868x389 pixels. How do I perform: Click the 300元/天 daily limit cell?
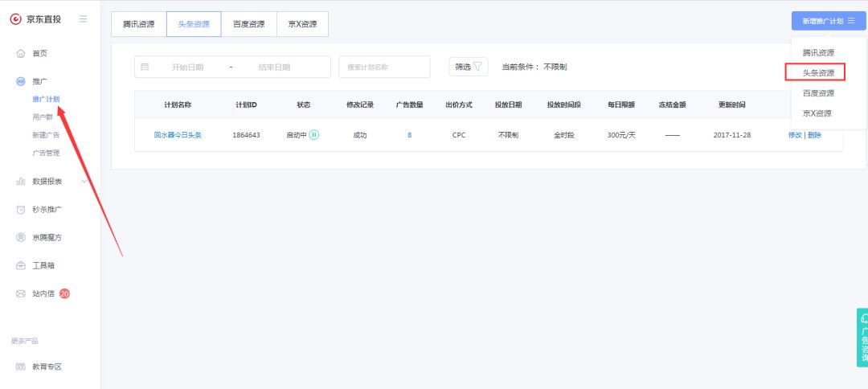coord(621,135)
